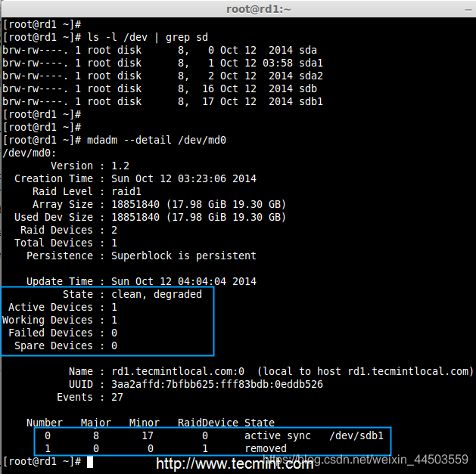Click the Working Devices value 1
Screen dimensions: 476x474
pyautogui.click(x=114, y=320)
